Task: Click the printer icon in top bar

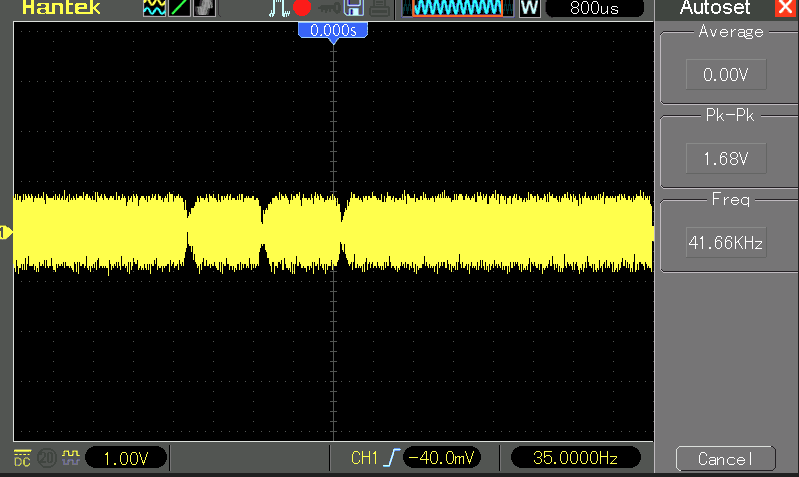Action: 380,9
